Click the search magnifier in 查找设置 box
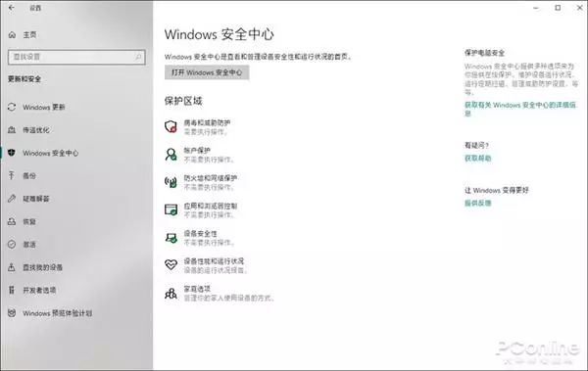 [x=138, y=57]
